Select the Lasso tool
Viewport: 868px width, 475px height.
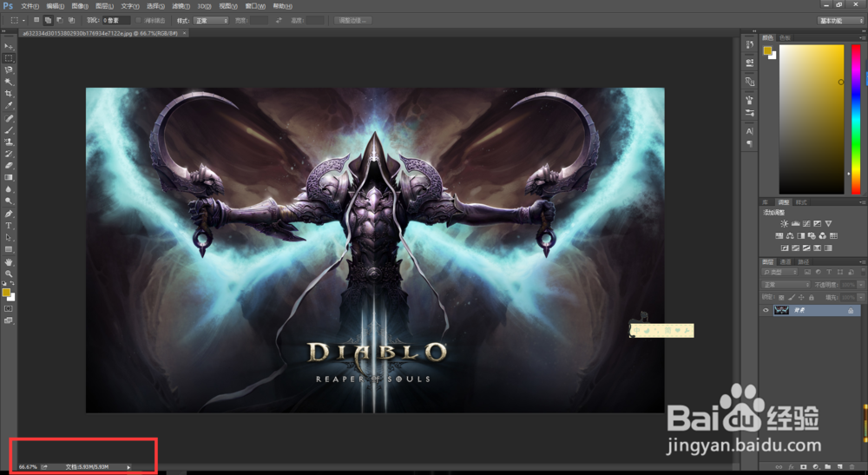9,70
